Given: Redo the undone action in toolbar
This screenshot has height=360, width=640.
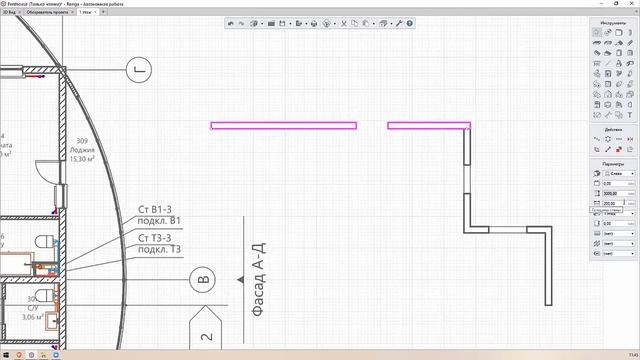Looking at the screenshot, I should 241,24.
